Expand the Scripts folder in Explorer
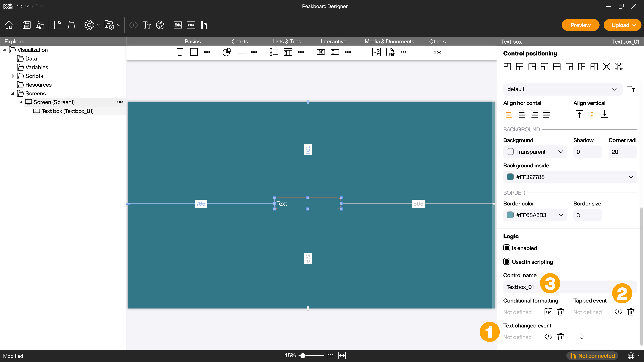 (x=13, y=76)
